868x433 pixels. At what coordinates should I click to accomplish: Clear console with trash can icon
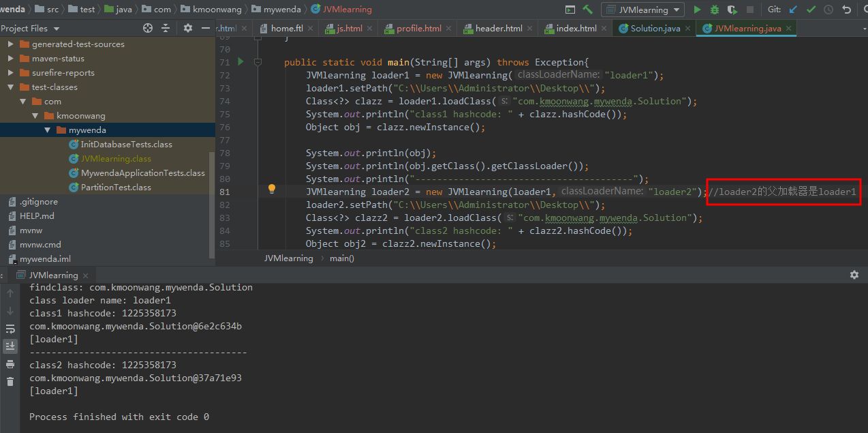pyautogui.click(x=10, y=381)
